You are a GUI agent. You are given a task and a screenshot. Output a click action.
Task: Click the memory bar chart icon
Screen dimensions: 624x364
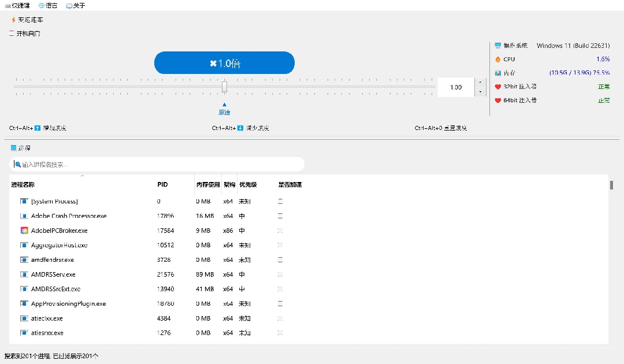[497, 73]
